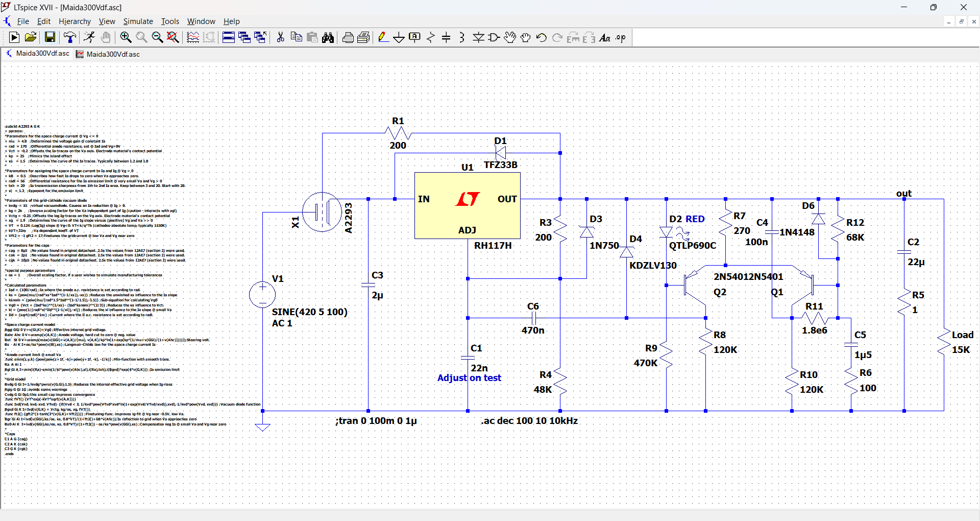980x521 pixels.
Task: Click the Halt simulation hand icon
Action: pos(106,37)
